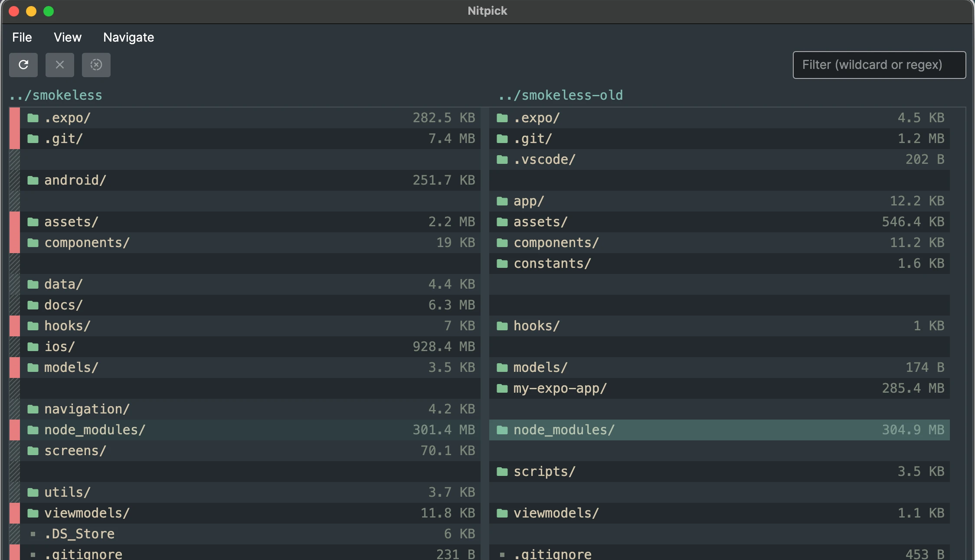Image resolution: width=975 pixels, height=560 pixels.
Task: Select components/ in the right pane
Action: point(720,243)
